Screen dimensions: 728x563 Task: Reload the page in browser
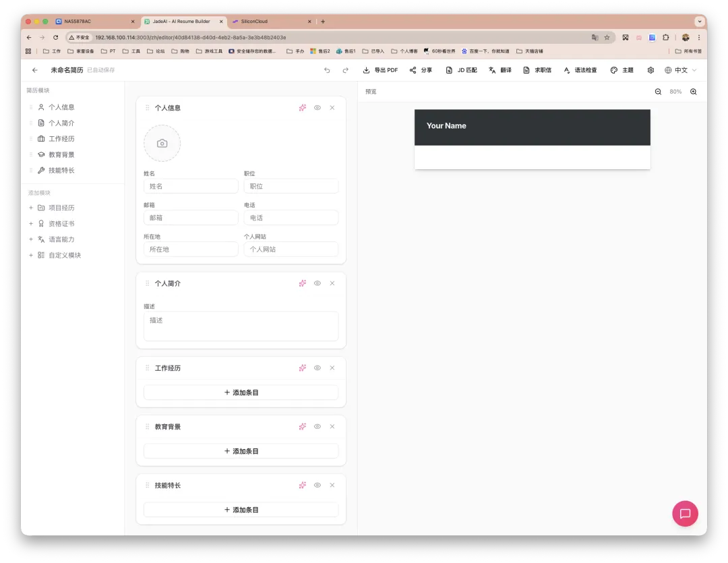tap(56, 37)
